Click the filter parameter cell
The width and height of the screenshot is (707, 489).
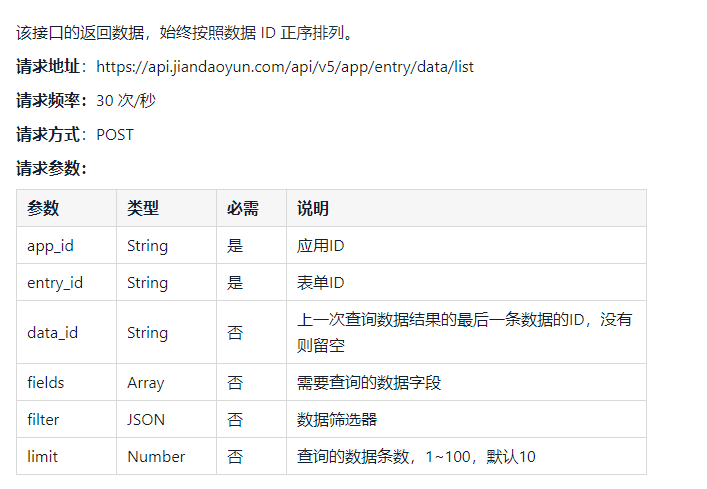click(67, 420)
